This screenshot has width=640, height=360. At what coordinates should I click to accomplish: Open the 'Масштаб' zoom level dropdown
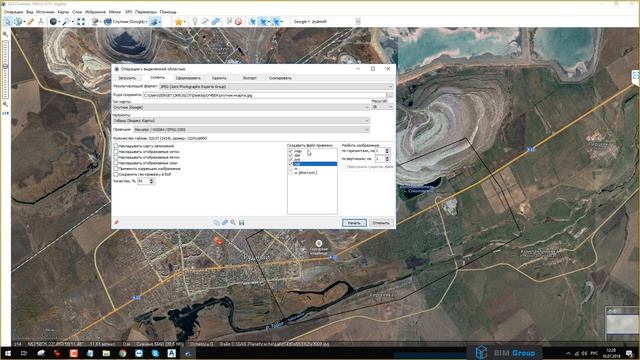pos(382,107)
